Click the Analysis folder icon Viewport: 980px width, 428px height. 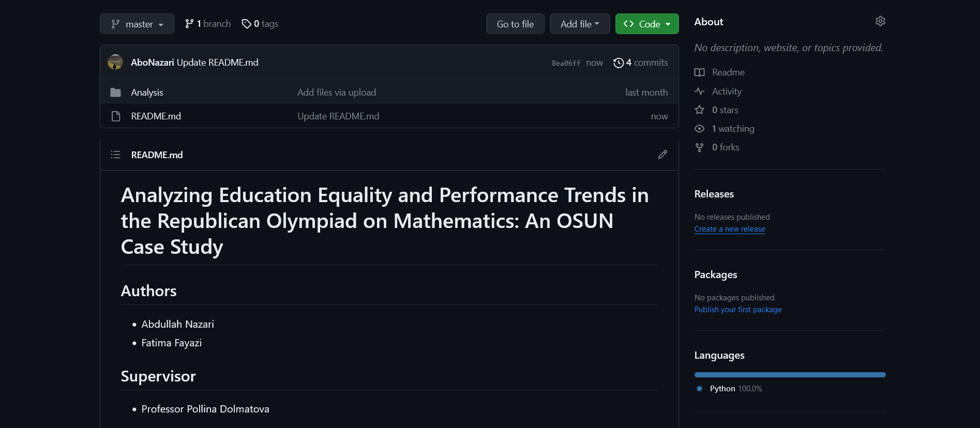point(116,93)
